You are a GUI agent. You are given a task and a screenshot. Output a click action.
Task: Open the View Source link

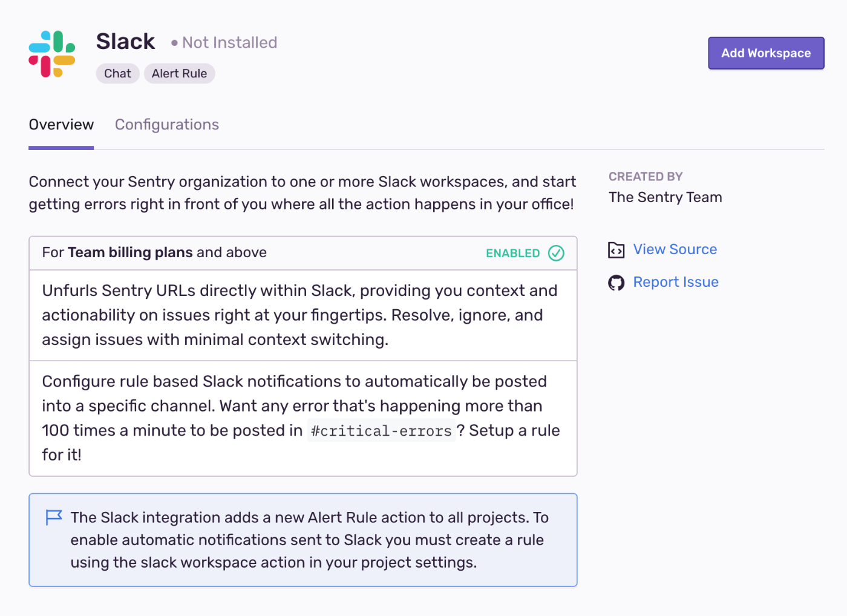click(x=675, y=249)
